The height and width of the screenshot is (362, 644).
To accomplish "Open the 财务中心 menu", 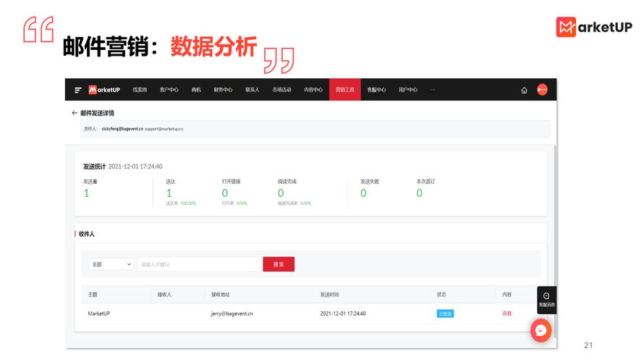I will [x=223, y=90].
